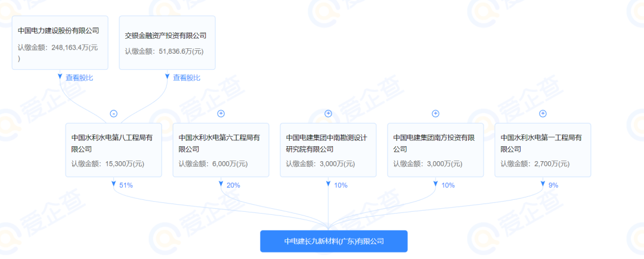Image resolution: width=644 pixels, height=259 pixels.
Task: Select the 中国水利水电第六工程局有限公司 card
Action: pyautogui.click(x=221, y=150)
